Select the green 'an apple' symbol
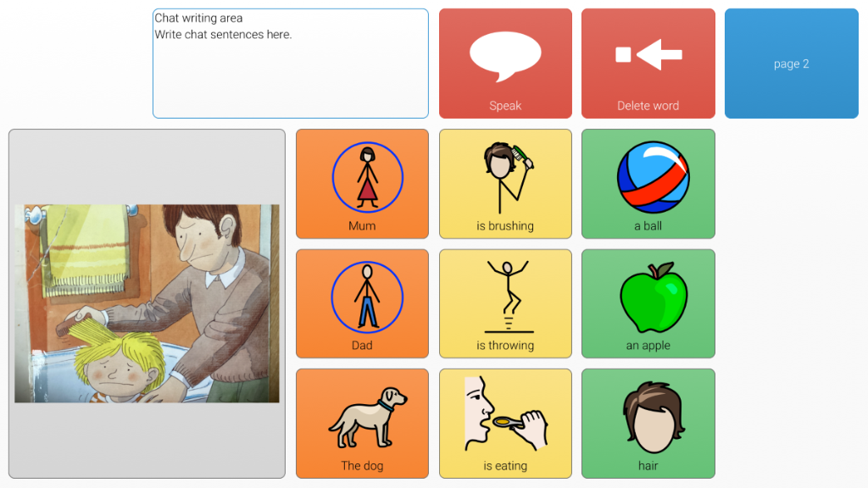 [x=648, y=304]
